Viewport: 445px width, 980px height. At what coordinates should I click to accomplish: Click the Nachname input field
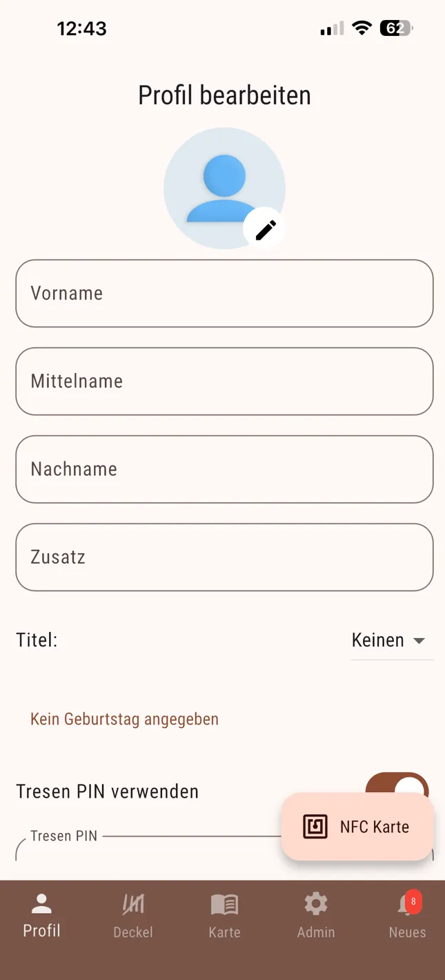(x=224, y=469)
